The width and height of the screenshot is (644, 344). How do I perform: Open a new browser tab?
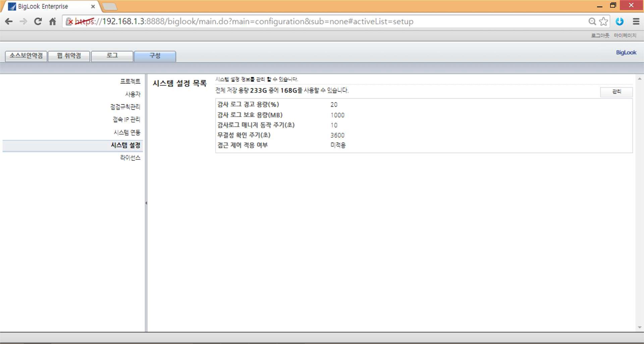click(x=109, y=6)
